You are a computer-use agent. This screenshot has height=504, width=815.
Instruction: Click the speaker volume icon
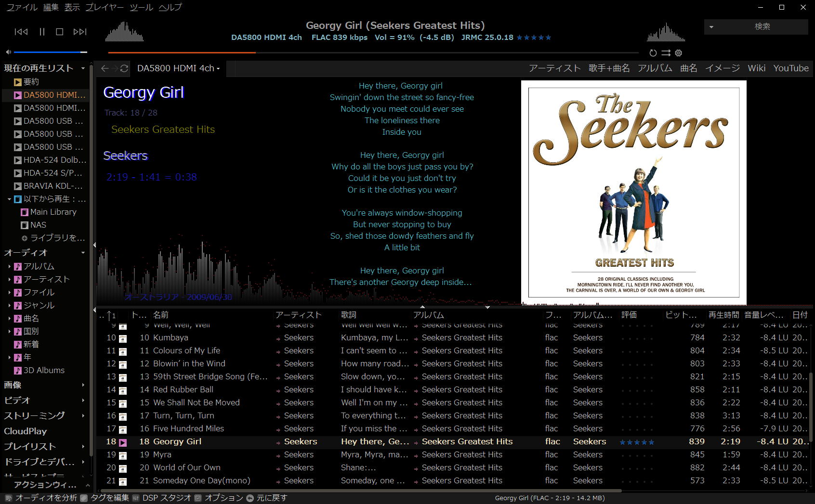pyautogui.click(x=8, y=52)
